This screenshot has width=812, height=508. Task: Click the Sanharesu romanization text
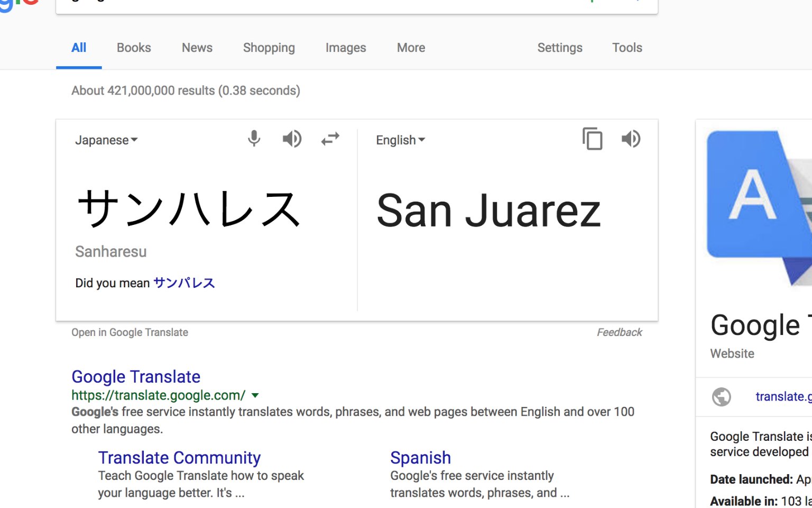[x=111, y=251]
